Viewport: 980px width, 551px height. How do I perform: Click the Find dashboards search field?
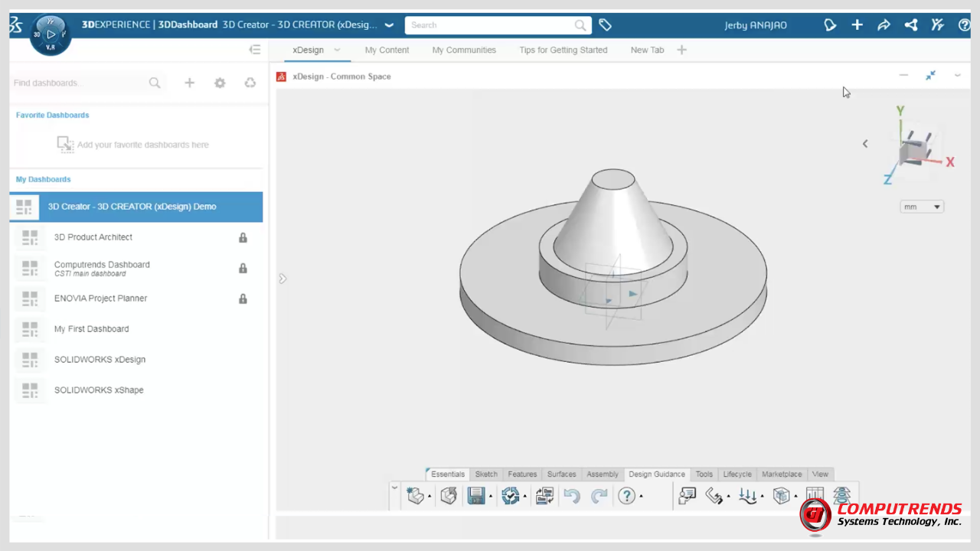pyautogui.click(x=77, y=83)
